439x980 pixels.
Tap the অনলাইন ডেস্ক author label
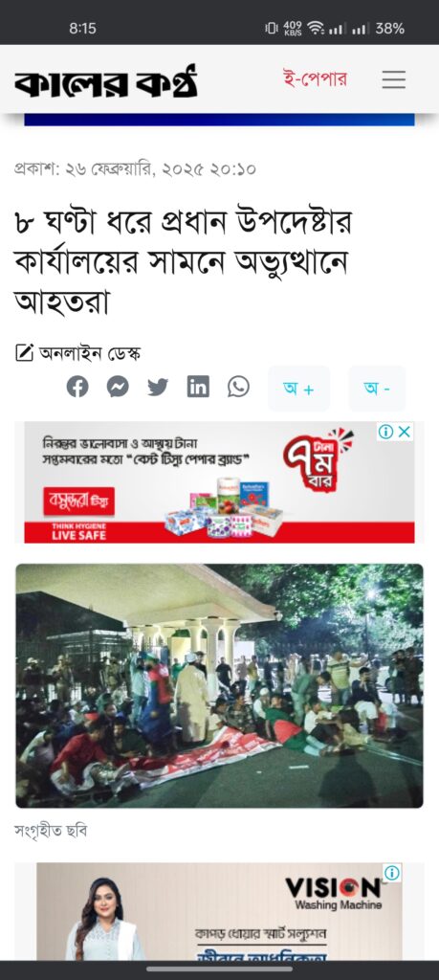click(90, 354)
